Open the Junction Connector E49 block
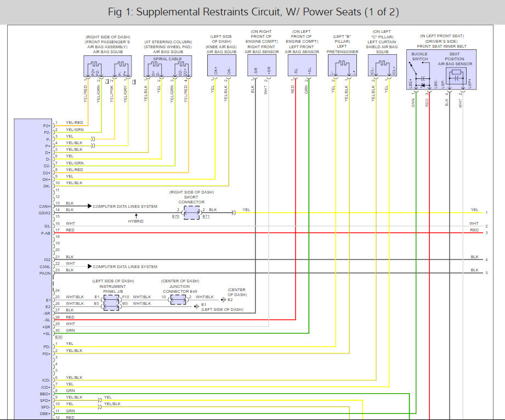The width and height of the screenshot is (505, 420). coord(178,298)
